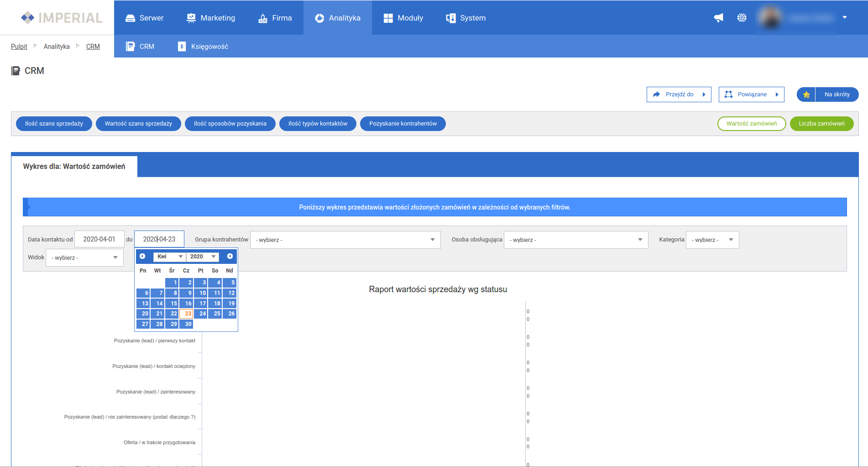Click the start date field 2020-04-01
The height and width of the screenshot is (467, 868).
(x=99, y=239)
